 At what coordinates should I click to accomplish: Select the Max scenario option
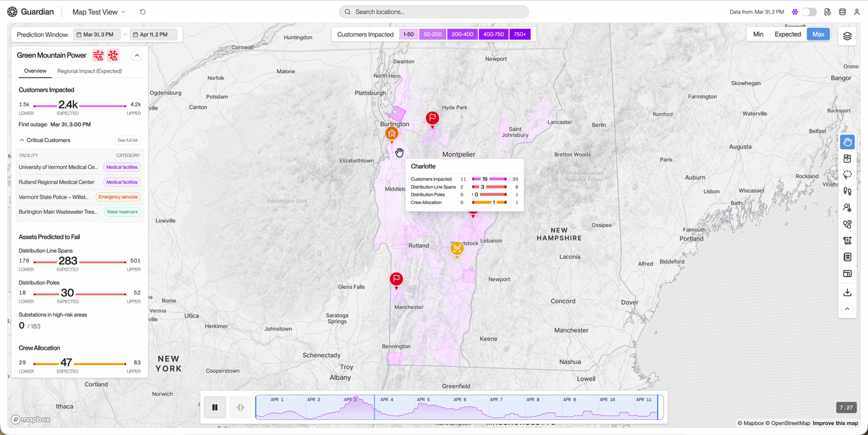click(818, 34)
